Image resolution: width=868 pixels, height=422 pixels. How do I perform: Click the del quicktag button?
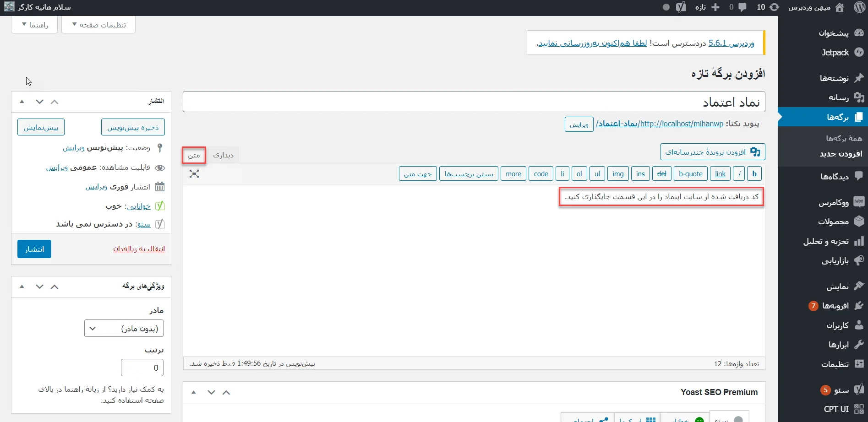(662, 174)
